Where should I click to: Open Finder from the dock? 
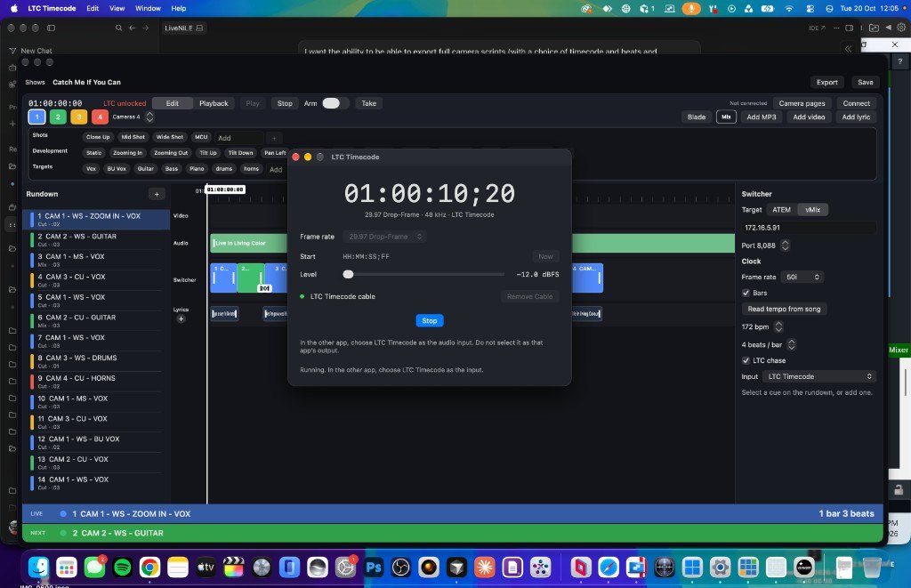(x=38, y=567)
